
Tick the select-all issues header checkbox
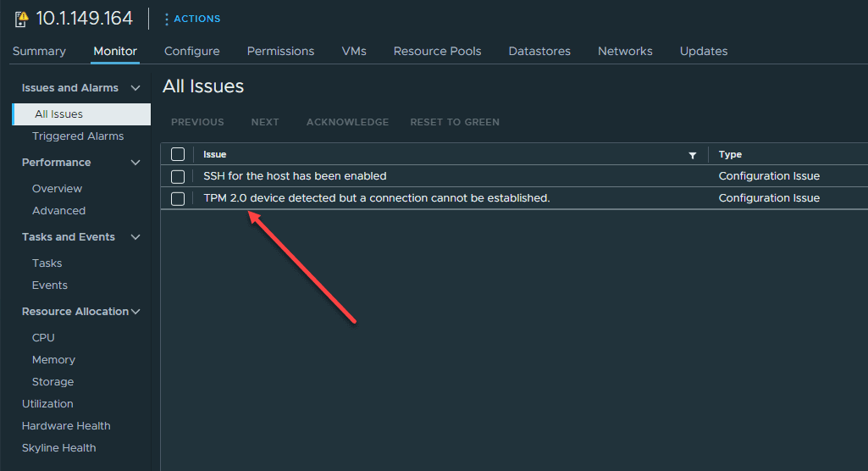coord(178,154)
